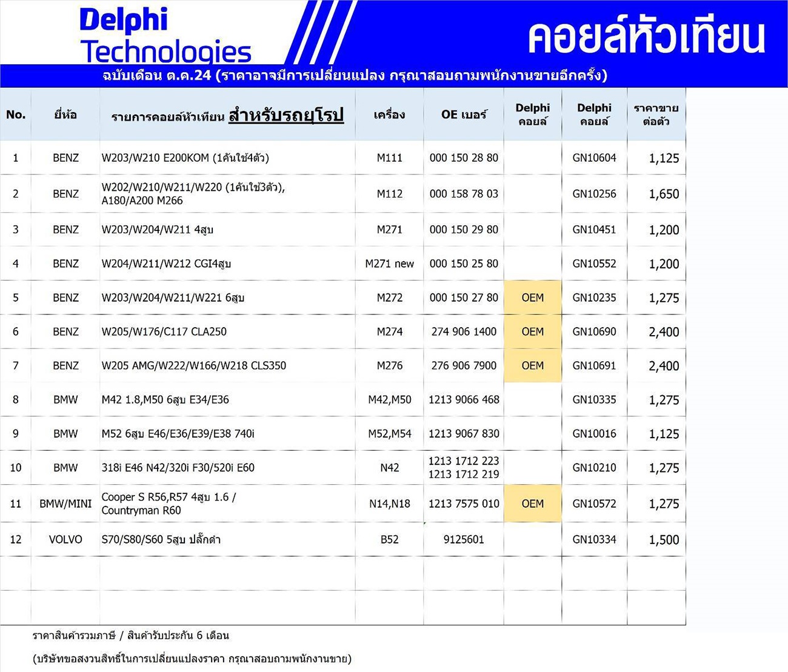788x672 pixels.
Task: Click OE number "000 150 28 80"
Action: point(464,158)
